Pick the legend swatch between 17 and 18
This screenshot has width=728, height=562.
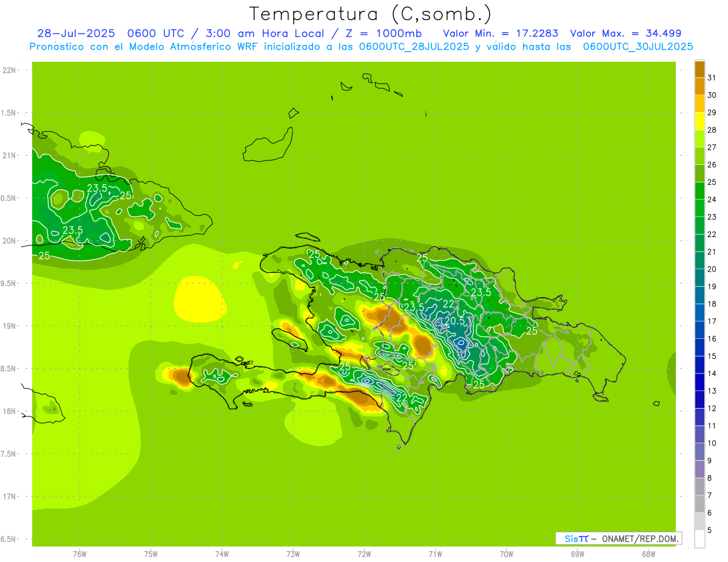click(699, 313)
